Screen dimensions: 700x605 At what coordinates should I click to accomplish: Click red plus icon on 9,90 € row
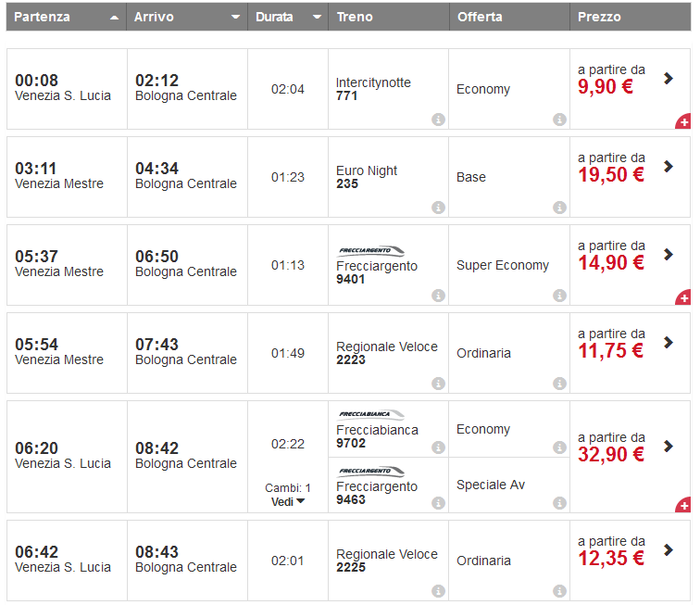(x=683, y=121)
